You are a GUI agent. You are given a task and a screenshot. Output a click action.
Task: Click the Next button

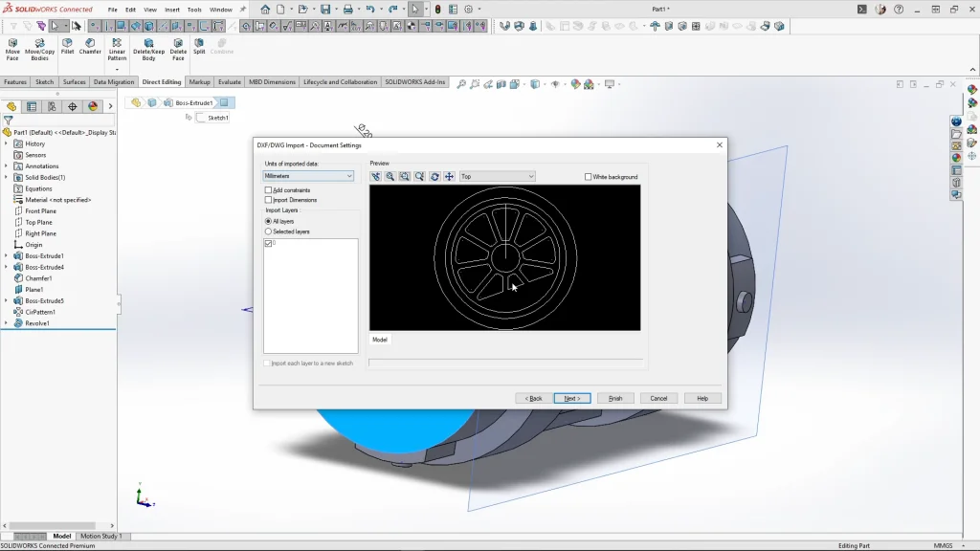(x=572, y=398)
